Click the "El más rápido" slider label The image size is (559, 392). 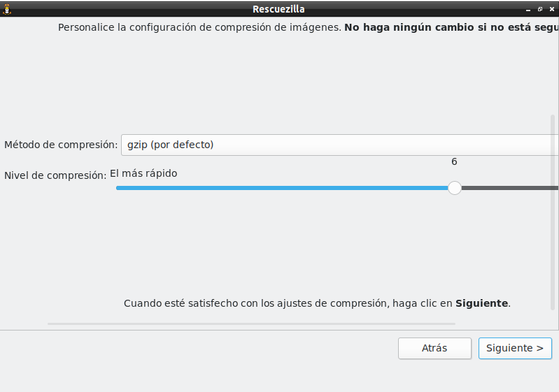pyautogui.click(x=143, y=173)
